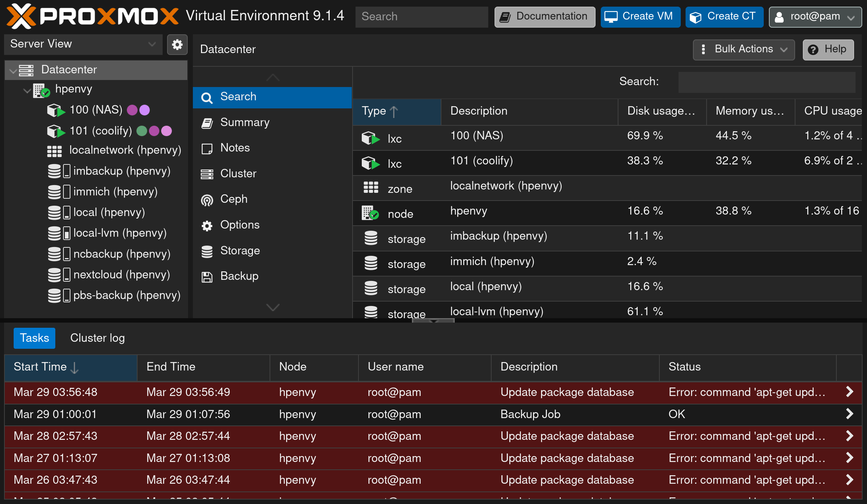Click the user icon next to root@pam
This screenshot has height=504, width=867.
coord(779,17)
